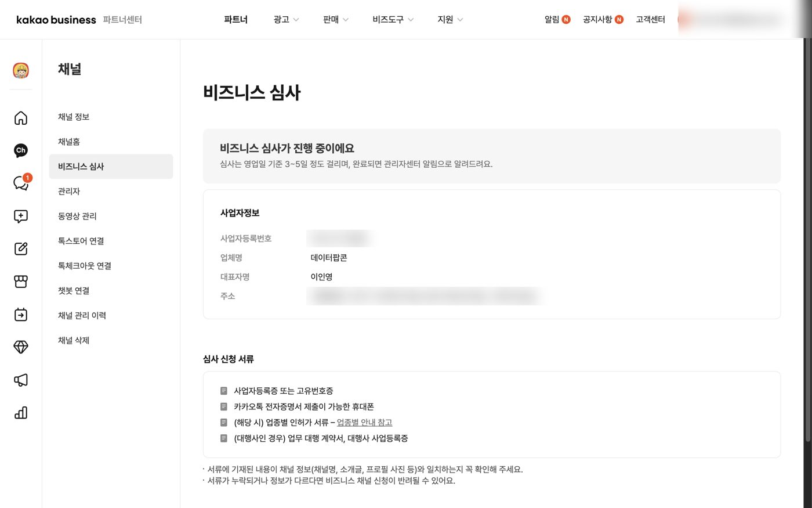Click the blurred account profile area
The image size is (812, 508).
(732, 20)
